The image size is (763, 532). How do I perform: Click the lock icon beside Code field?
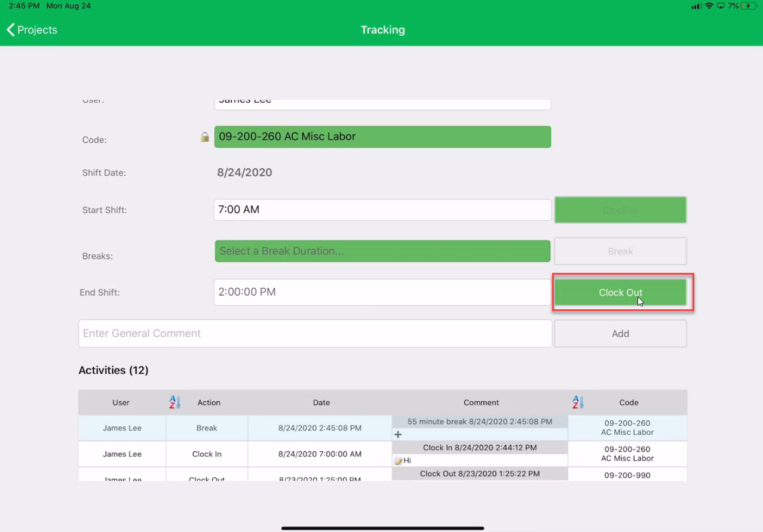point(204,137)
